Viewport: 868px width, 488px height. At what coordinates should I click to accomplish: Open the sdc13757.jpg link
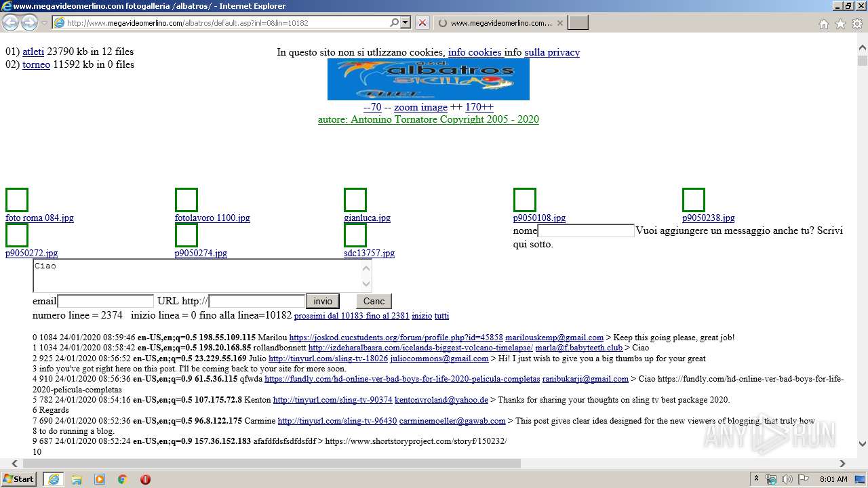point(369,253)
